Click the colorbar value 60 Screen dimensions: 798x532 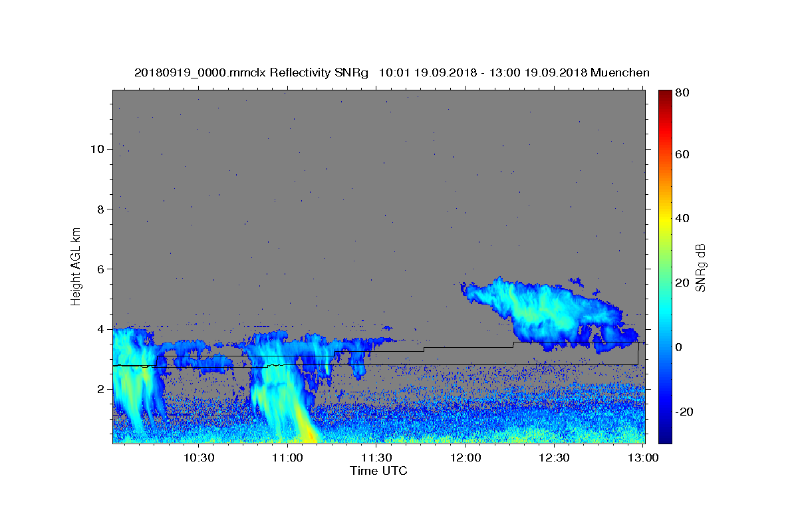coord(682,154)
